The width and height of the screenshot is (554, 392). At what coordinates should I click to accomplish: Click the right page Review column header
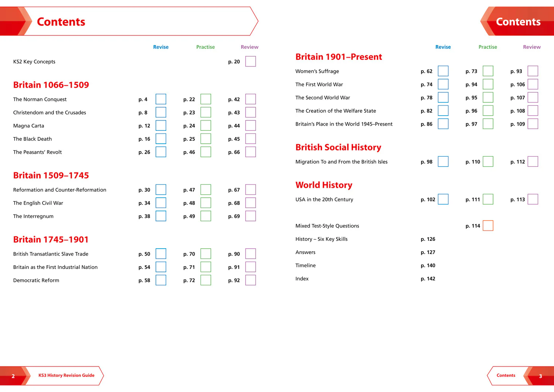coord(532,47)
